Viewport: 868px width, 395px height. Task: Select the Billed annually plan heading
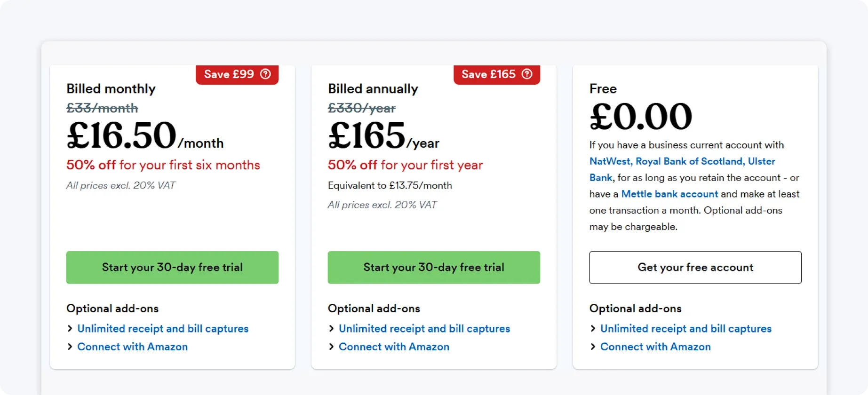[x=372, y=88]
